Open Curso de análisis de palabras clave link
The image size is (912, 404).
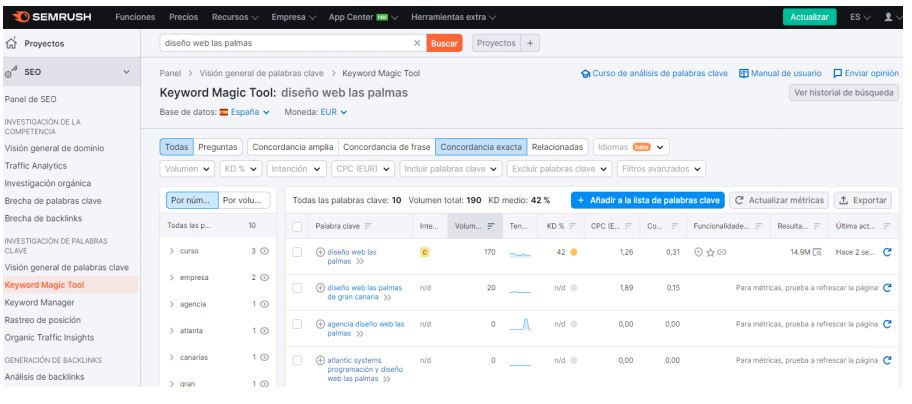click(654, 73)
